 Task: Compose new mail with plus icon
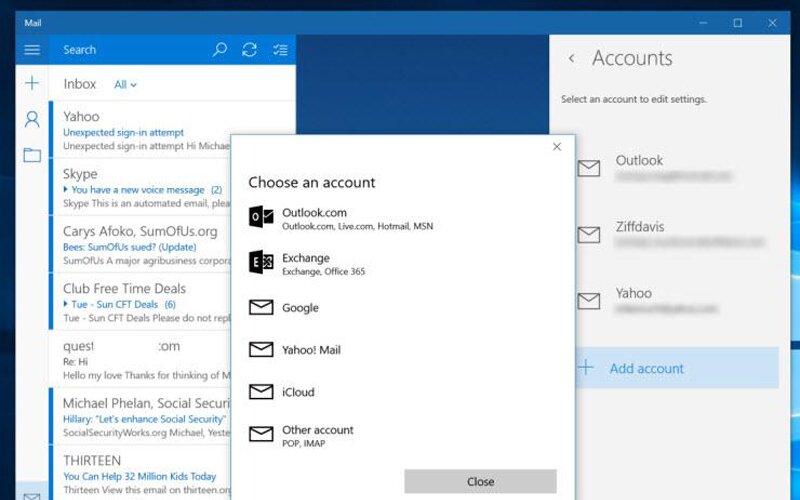(x=32, y=83)
